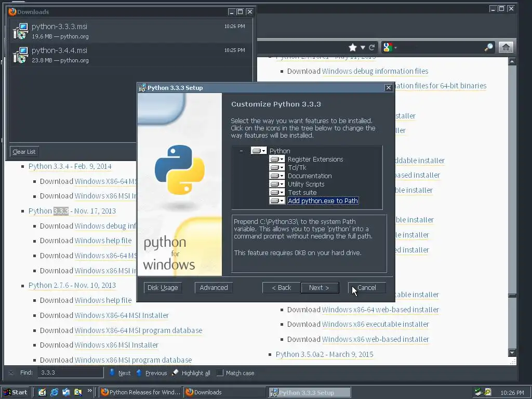Launch Internet Explorer from quick launch
The height and width of the screenshot is (399, 532).
54,392
